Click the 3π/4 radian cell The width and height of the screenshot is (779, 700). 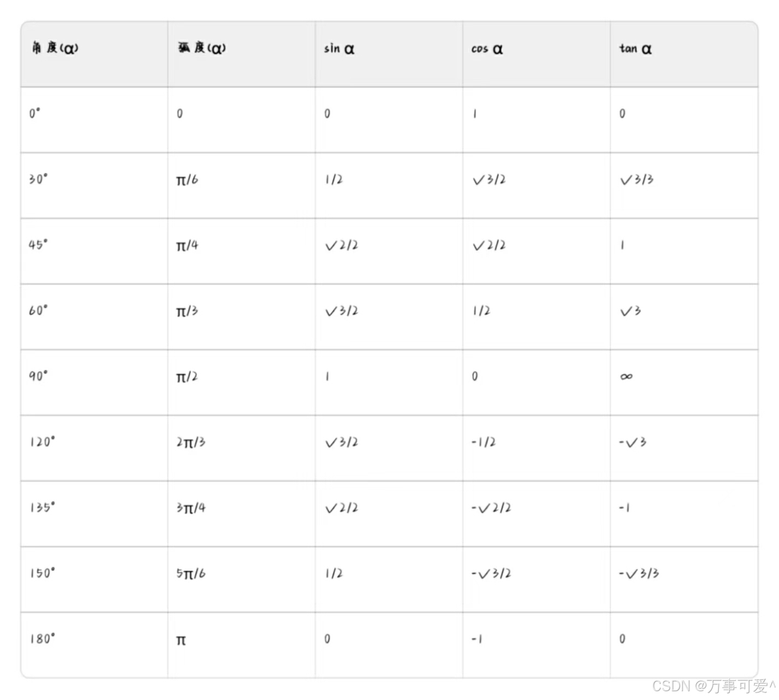(x=191, y=507)
